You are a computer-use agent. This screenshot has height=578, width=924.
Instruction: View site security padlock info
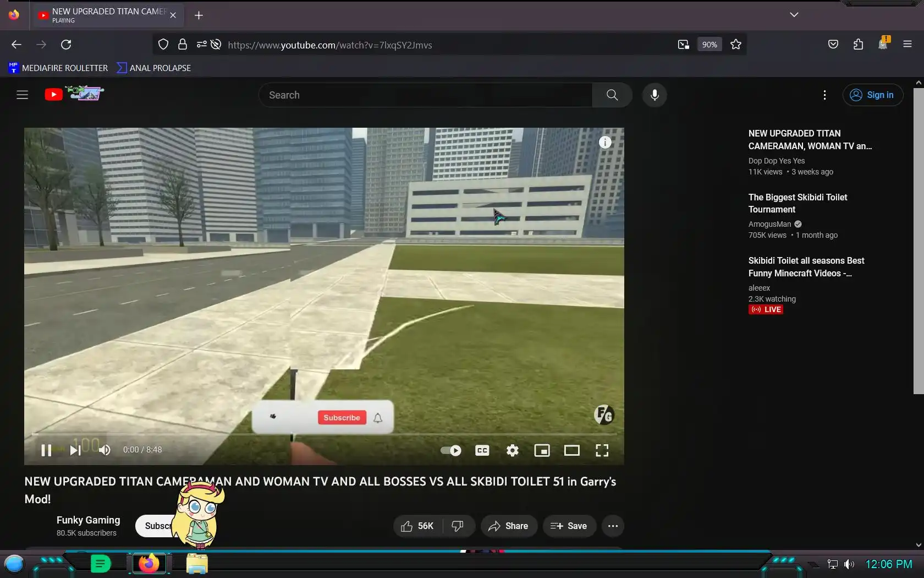click(183, 45)
